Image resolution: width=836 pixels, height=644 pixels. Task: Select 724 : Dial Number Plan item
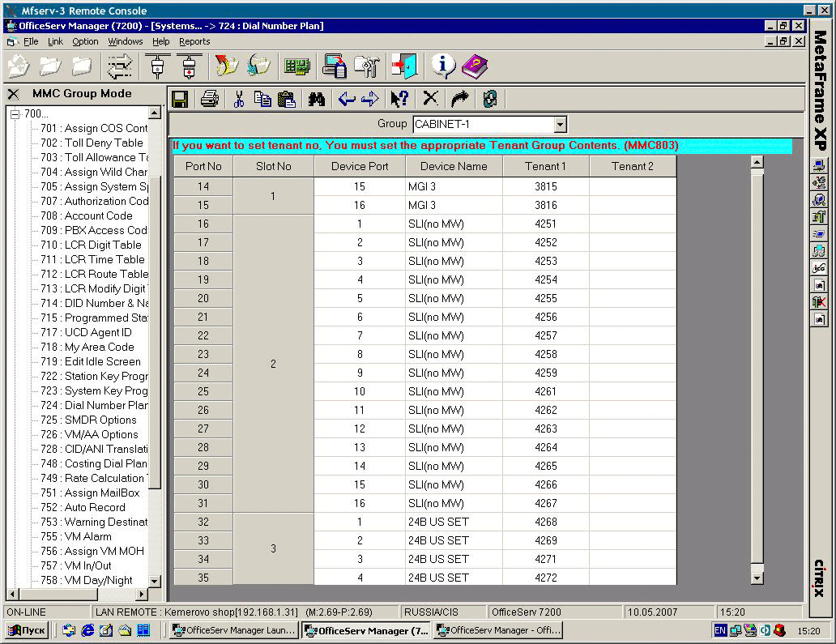94,406
